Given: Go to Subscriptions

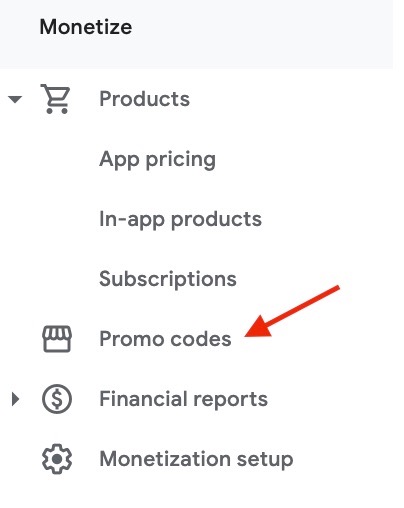Looking at the screenshot, I should click(x=168, y=279).
